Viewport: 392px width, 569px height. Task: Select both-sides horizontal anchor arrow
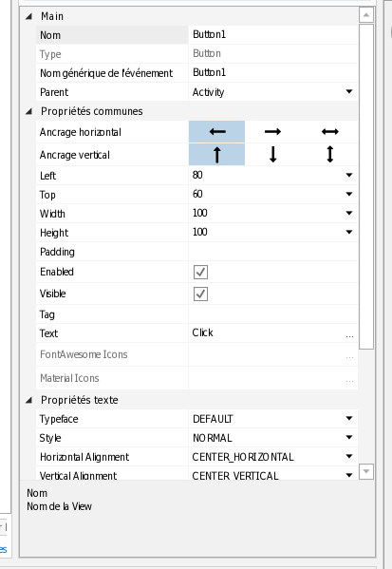click(329, 132)
